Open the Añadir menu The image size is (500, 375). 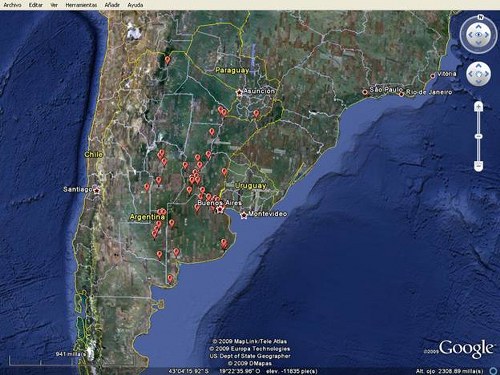112,5
